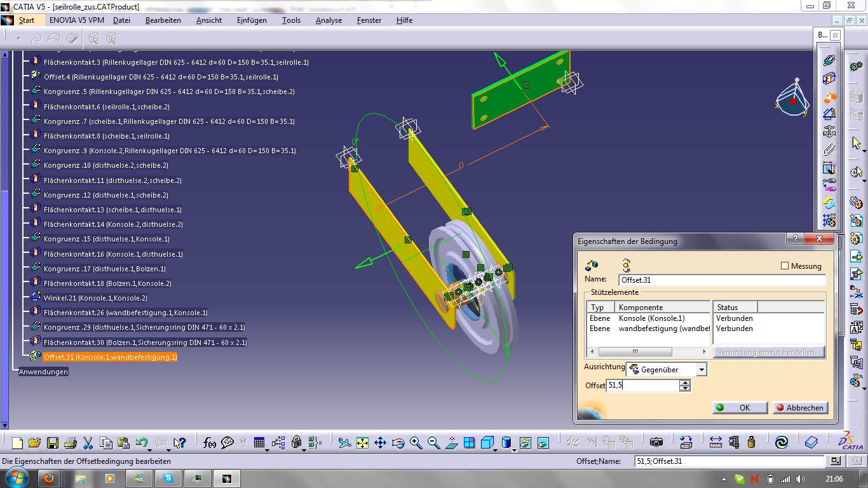This screenshot has height=488, width=868.
Task: Click the Copy icon in bottom toolbar
Action: coord(105,443)
